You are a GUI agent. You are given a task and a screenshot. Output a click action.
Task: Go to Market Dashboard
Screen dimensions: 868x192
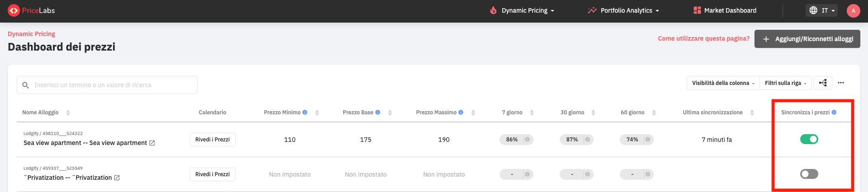click(x=725, y=10)
